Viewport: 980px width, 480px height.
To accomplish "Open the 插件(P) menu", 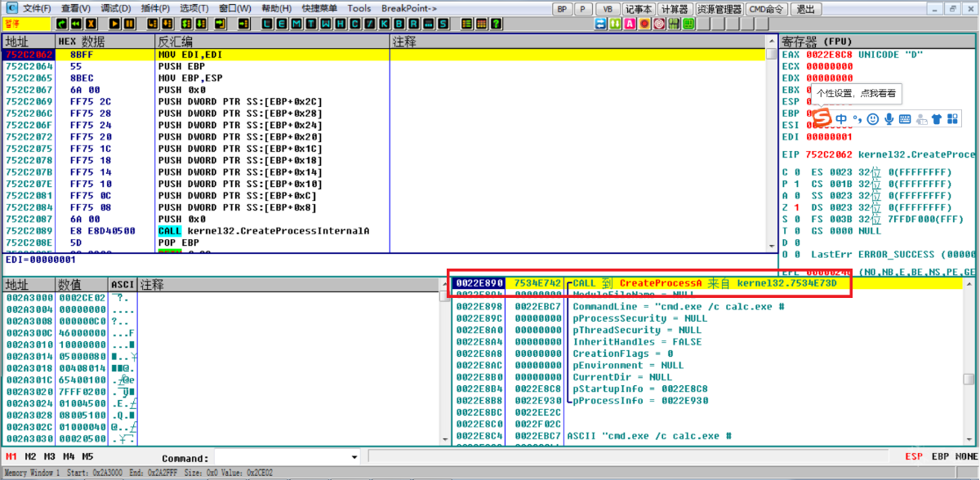I will (x=156, y=8).
